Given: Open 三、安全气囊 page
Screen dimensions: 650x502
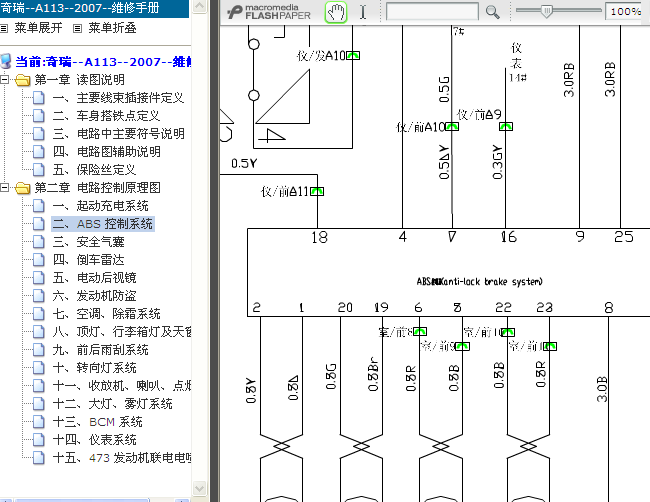Looking at the screenshot, I should point(88,242).
